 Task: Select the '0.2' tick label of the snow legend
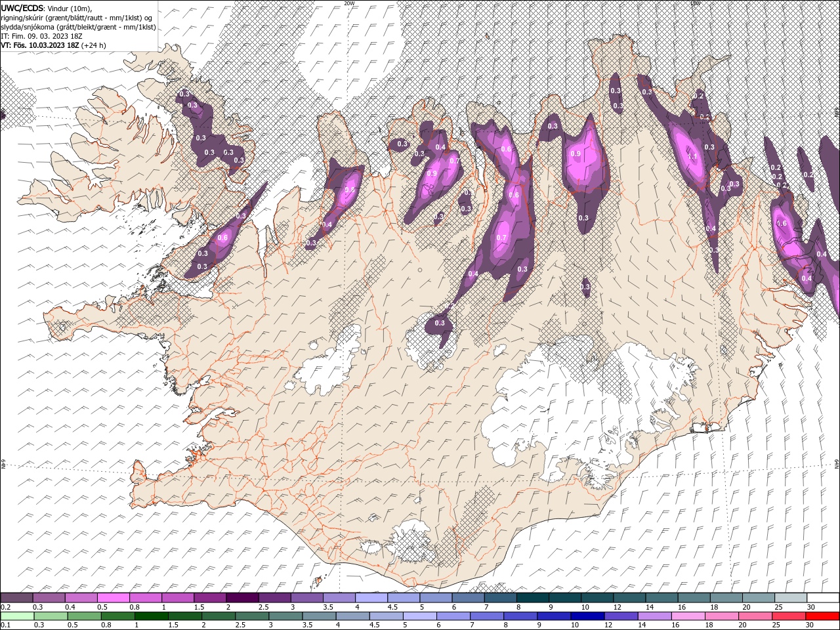5,607
